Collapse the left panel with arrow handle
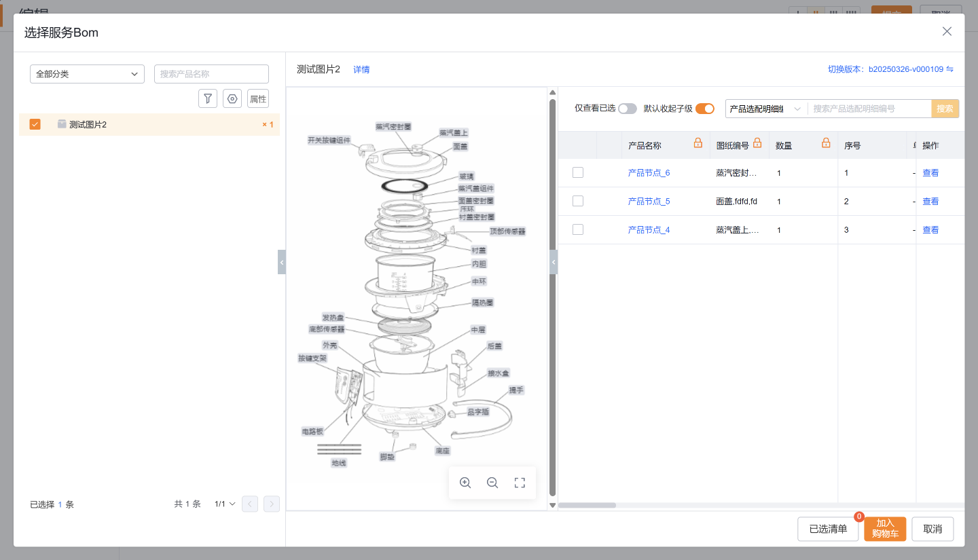This screenshot has height=560, width=978. [x=282, y=262]
